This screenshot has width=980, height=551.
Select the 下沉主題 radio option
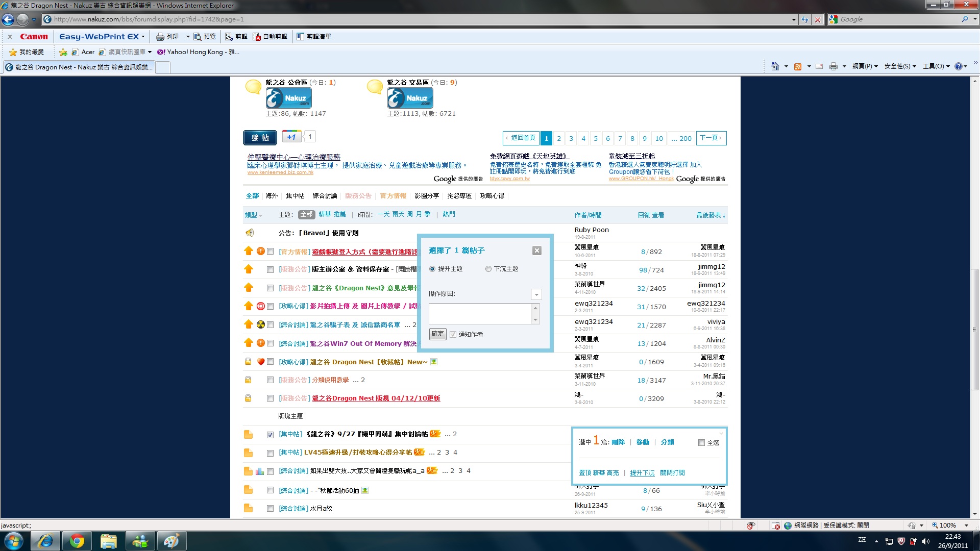click(488, 269)
